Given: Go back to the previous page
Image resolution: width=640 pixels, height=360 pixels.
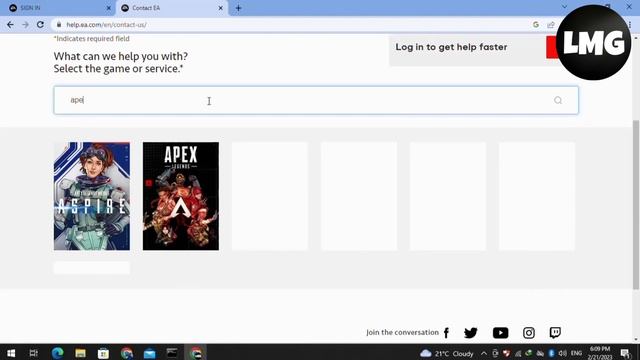Looking at the screenshot, I should tap(10, 25).
